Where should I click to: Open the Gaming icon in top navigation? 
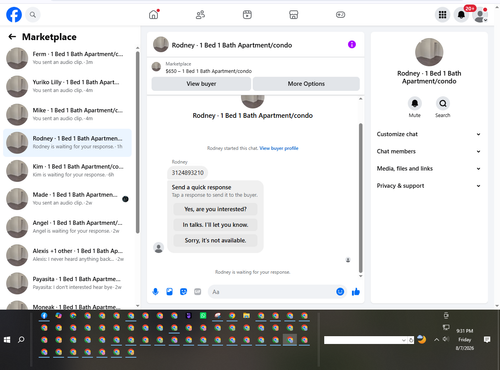pyautogui.click(x=340, y=15)
